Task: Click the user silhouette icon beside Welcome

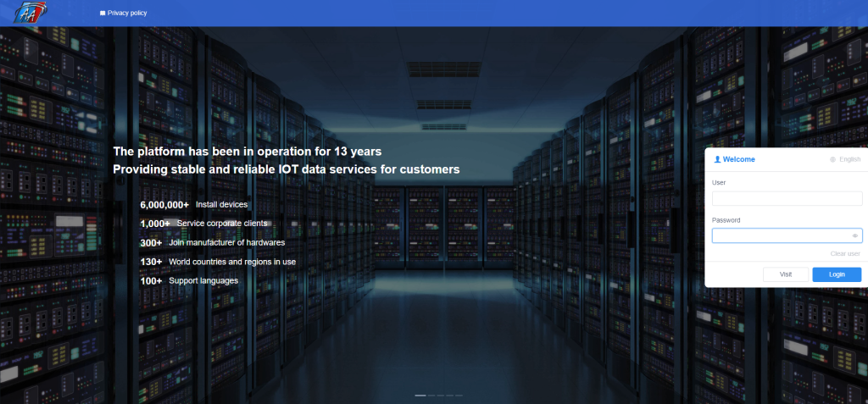Action: 718,159
